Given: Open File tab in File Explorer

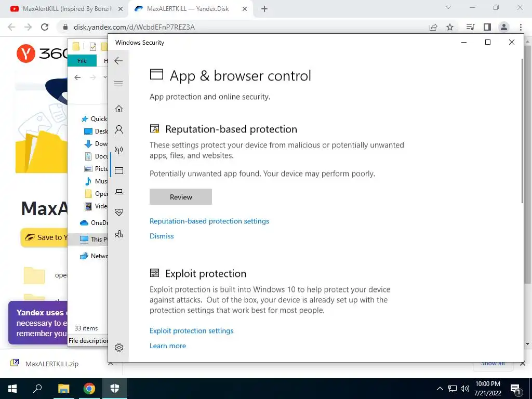Looking at the screenshot, I should point(82,61).
